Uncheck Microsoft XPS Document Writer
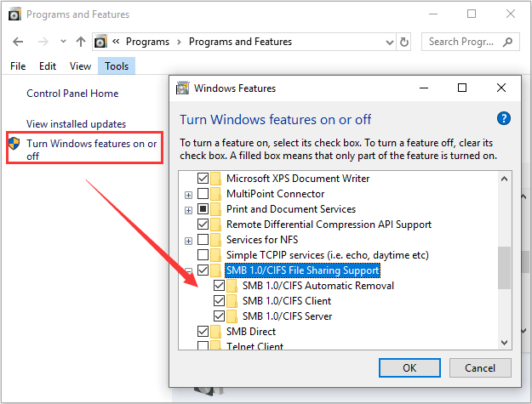 pos(203,179)
